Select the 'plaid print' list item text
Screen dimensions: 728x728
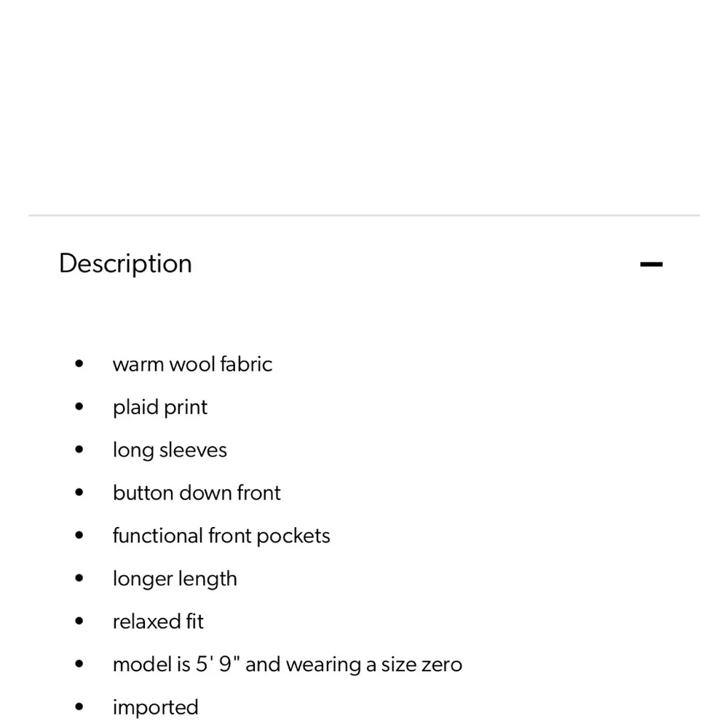click(160, 407)
